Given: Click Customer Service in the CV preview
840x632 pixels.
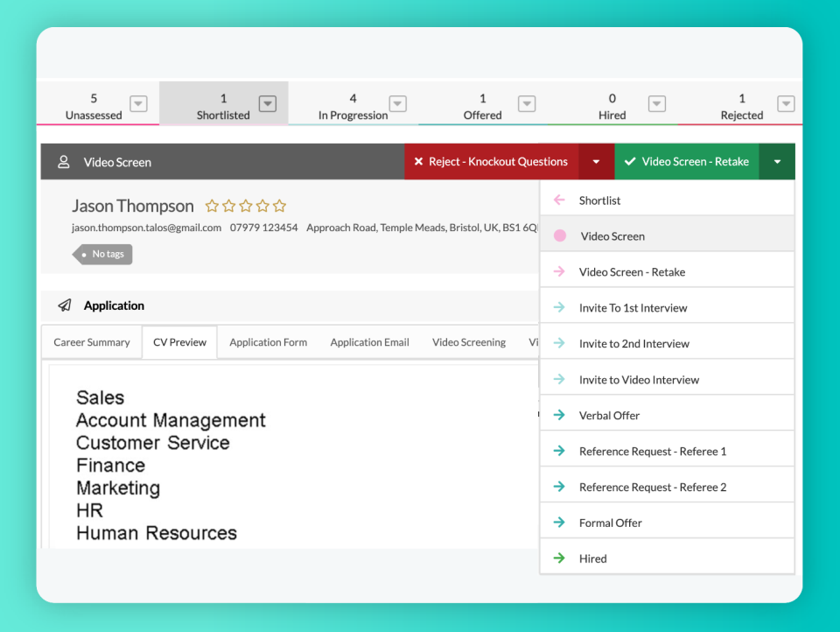Looking at the screenshot, I should point(152,443).
